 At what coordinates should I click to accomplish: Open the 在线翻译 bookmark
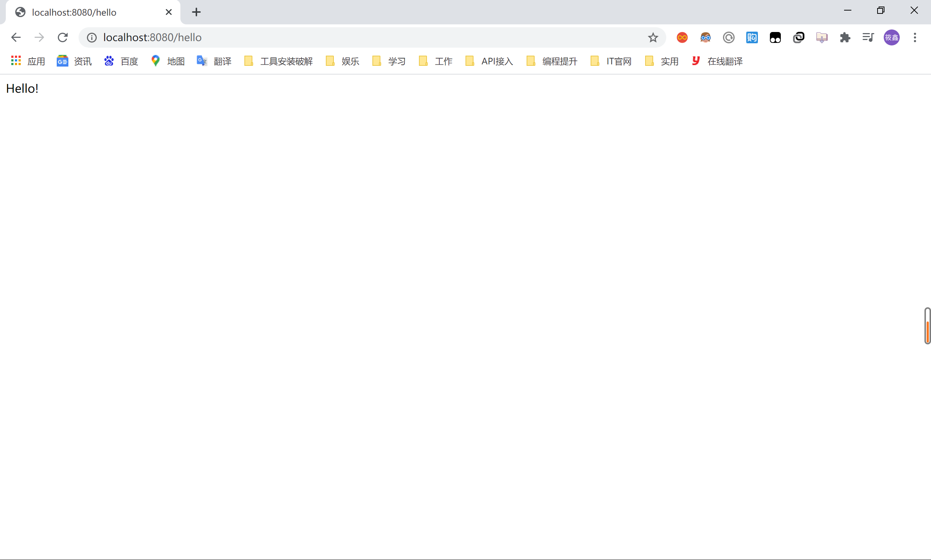pos(717,61)
